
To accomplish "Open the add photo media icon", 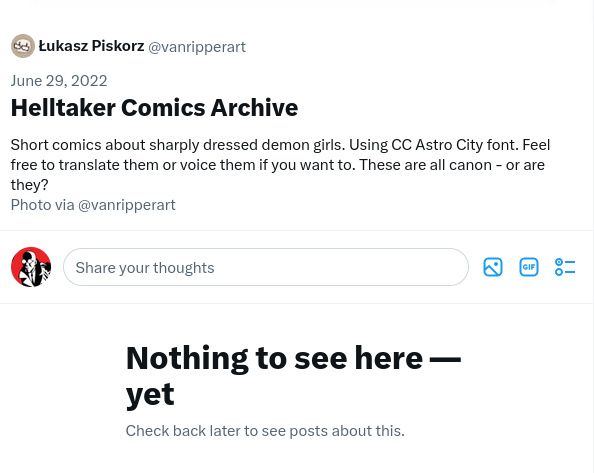I will point(493,267).
